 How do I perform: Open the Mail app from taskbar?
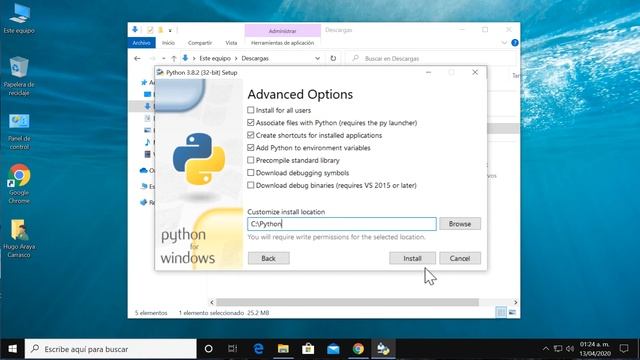pos(333,349)
